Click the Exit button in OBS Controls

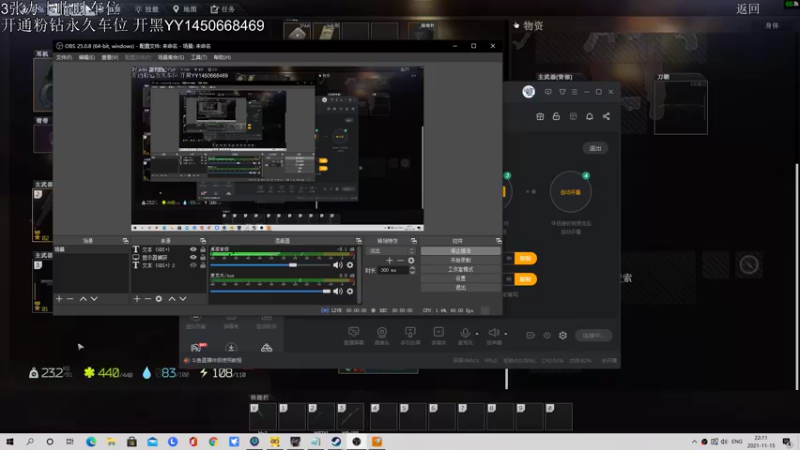[x=460, y=288]
